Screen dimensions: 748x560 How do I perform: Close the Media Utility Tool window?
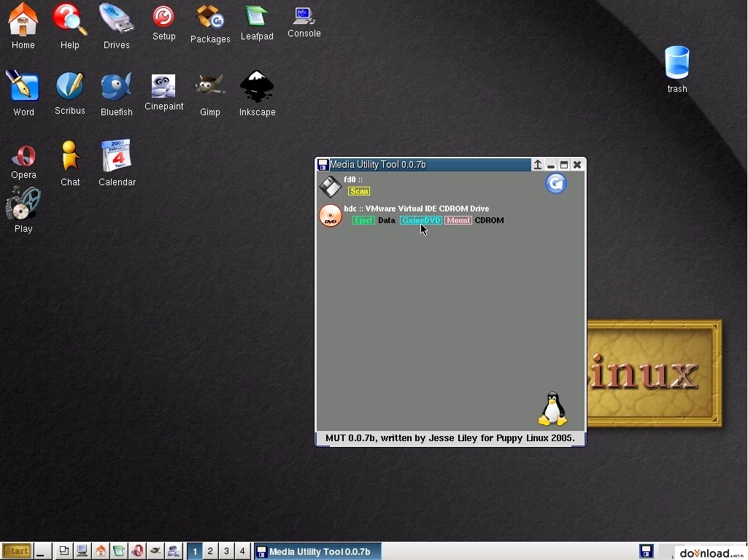coord(577,164)
